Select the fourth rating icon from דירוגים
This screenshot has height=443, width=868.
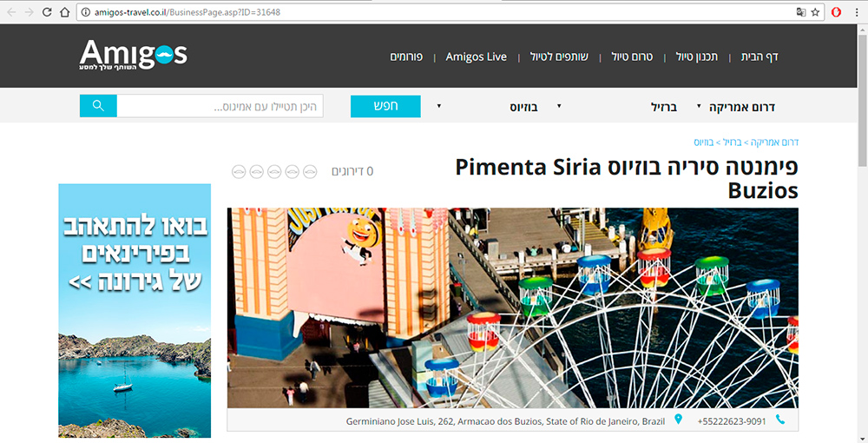tap(257, 172)
